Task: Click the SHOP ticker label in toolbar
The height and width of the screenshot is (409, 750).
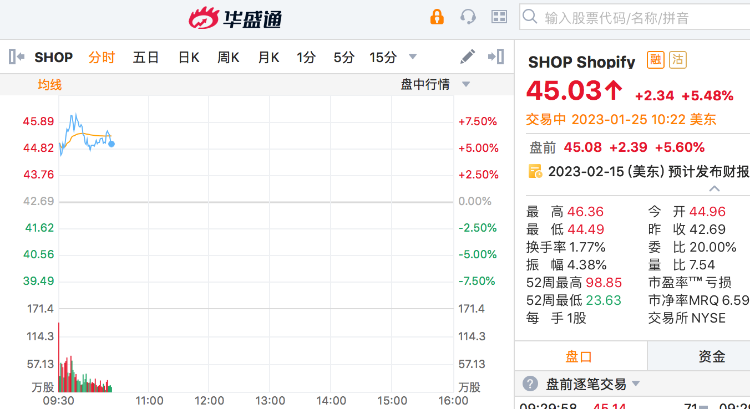Action: [x=54, y=57]
